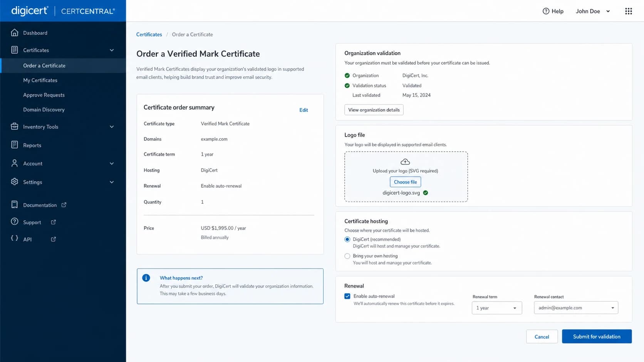This screenshot has width=644, height=362.
Task: Click the Certificates document icon in sidebar
Action: (15, 50)
